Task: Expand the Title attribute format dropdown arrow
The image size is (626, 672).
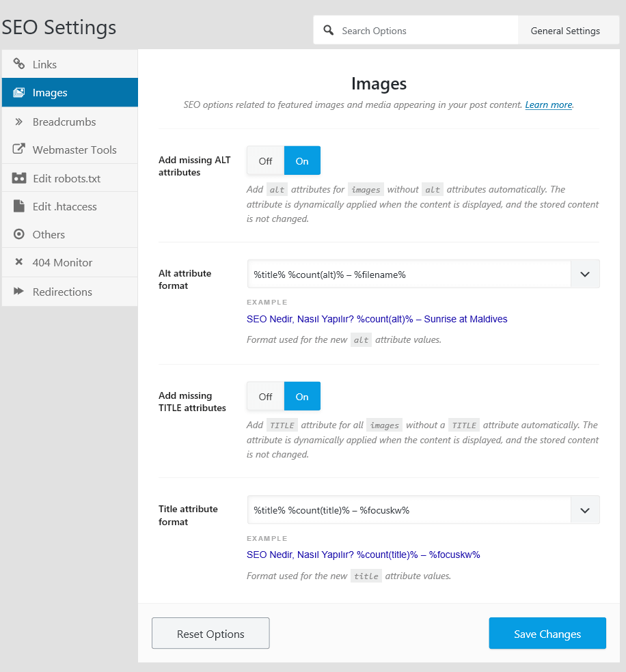Action: click(x=585, y=510)
